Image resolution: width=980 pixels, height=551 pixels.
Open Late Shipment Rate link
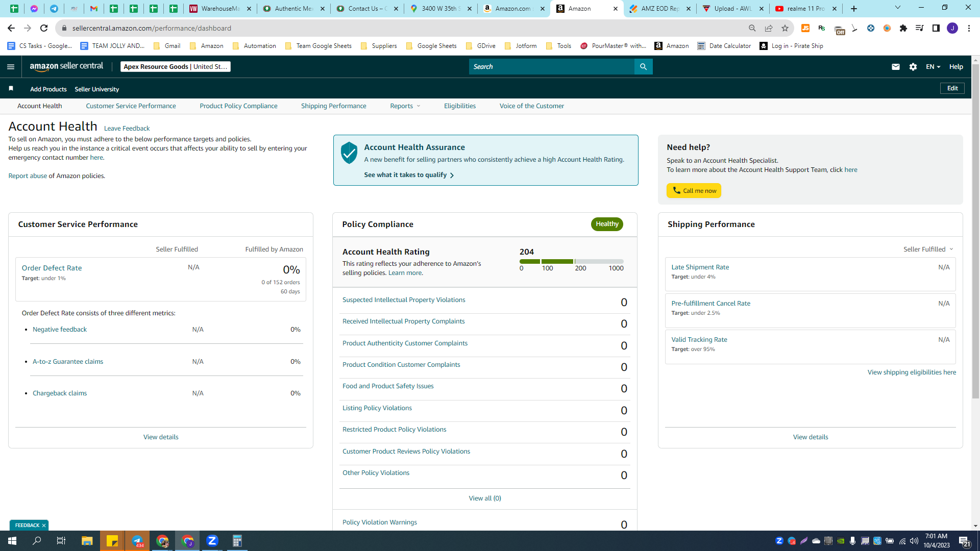click(700, 267)
